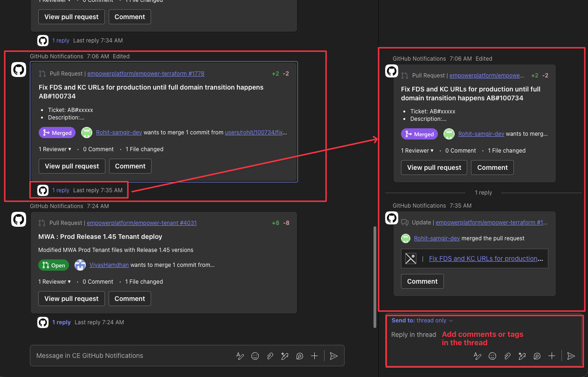Send the channel message

coord(333,356)
